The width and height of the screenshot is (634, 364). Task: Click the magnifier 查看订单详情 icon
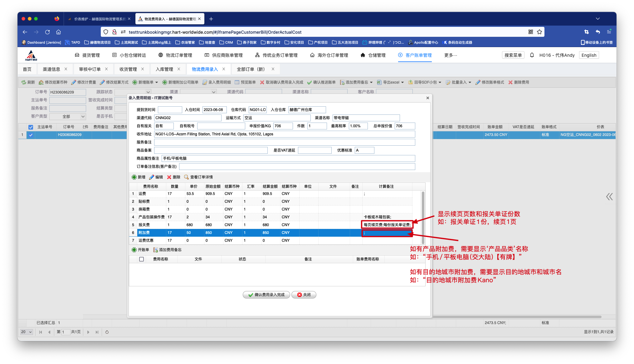click(x=187, y=177)
